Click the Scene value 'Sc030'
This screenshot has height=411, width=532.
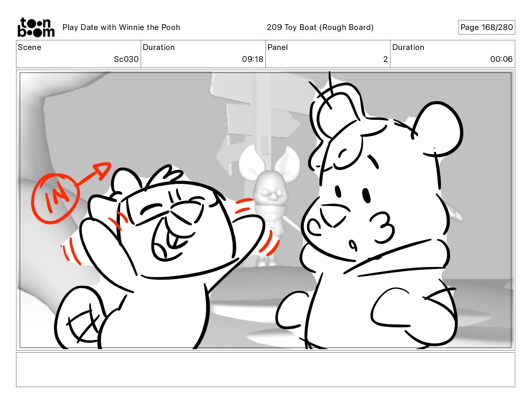point(126,59)
